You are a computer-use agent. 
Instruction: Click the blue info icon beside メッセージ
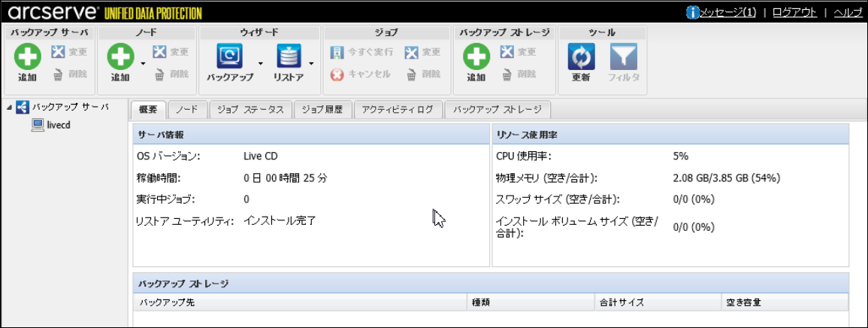pyautogui.click(x=692, y=12)
